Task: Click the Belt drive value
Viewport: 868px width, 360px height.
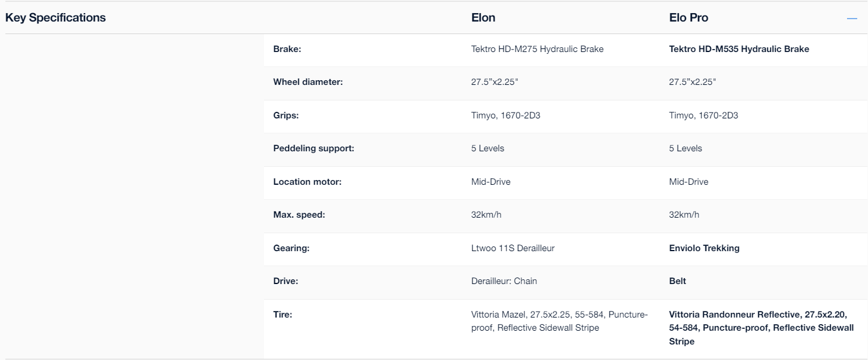Action: [x=678, y=282]
